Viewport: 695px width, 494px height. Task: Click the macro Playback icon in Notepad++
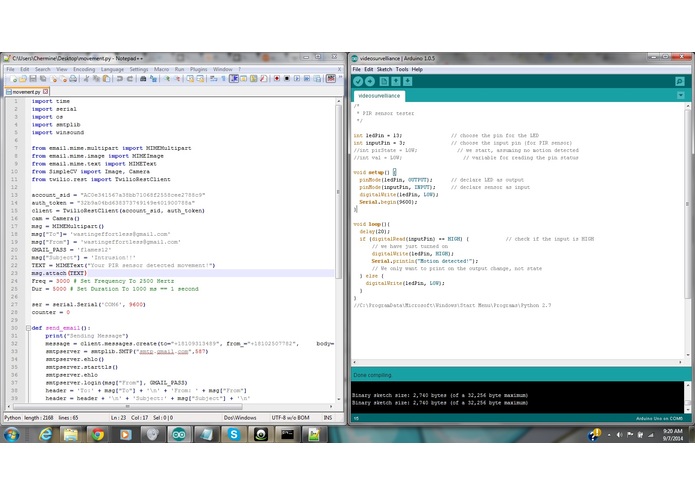click(x=297, y=79)
